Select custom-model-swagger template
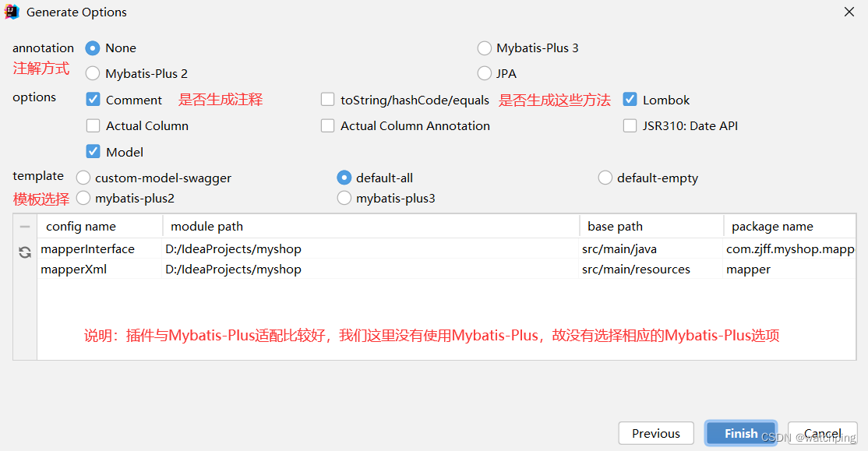868x451 pixels. pyautogui.click(x=83, y=178)
